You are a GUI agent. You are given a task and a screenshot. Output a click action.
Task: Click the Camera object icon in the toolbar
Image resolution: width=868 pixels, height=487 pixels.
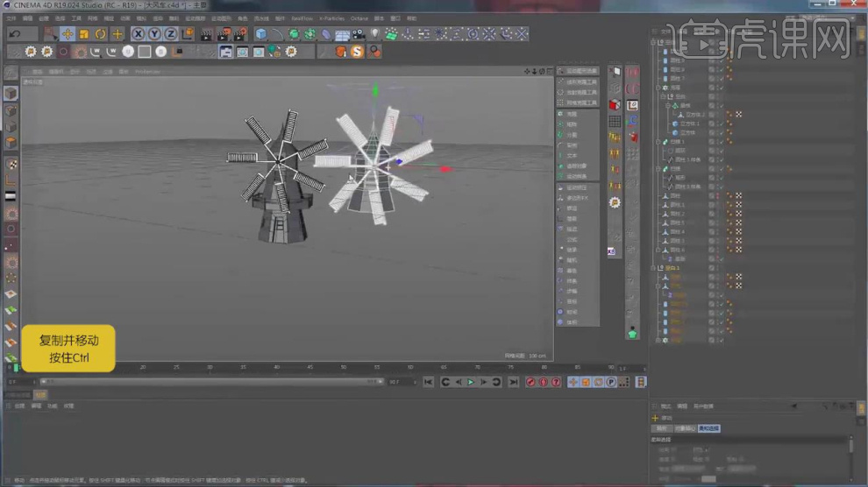(359, 34)
